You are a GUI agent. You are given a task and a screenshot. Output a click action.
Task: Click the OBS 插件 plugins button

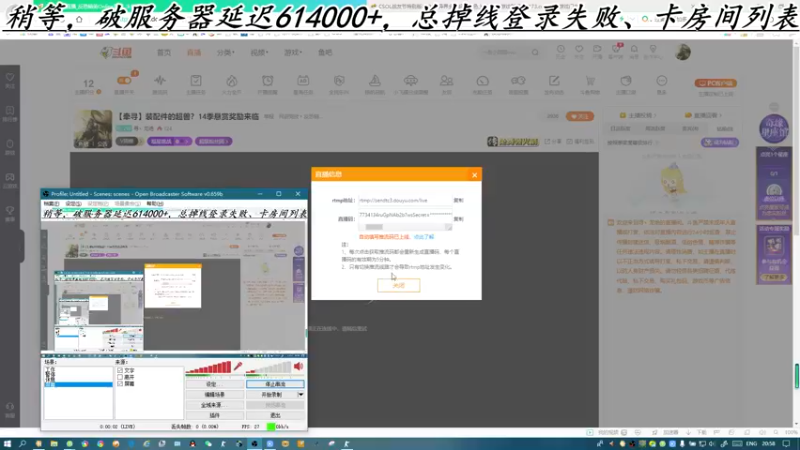(214, 415)
